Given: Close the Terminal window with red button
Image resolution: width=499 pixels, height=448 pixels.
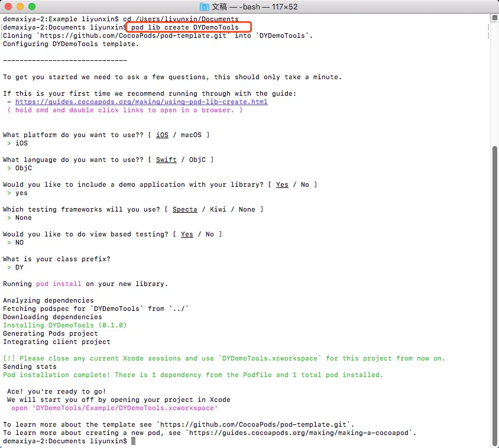Looking at the screenshot, I should coord(9,7).
